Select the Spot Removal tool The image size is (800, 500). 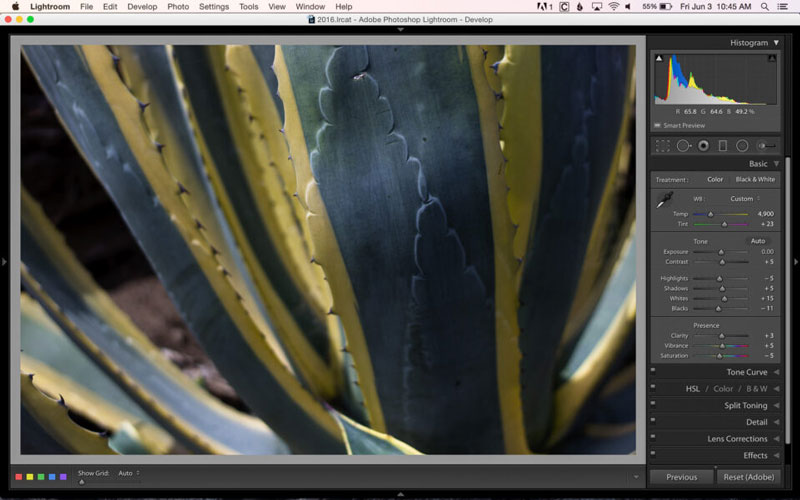[x=683, y=146]
